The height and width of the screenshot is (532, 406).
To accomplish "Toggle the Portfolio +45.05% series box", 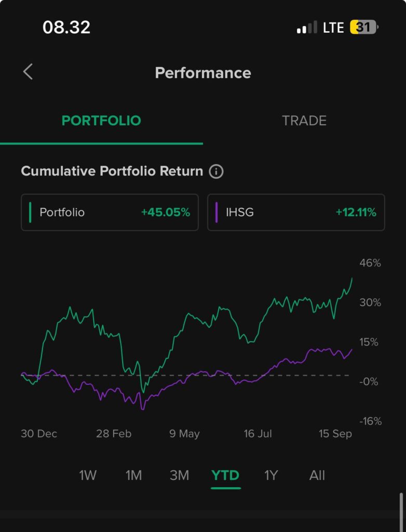I will tap(110, 212).
